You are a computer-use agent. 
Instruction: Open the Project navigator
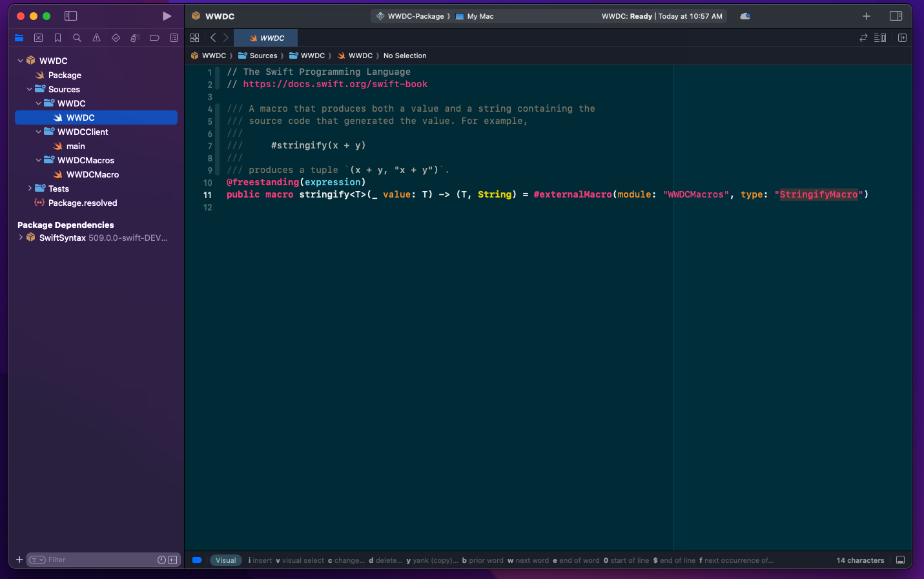click(x=19, y=38)
